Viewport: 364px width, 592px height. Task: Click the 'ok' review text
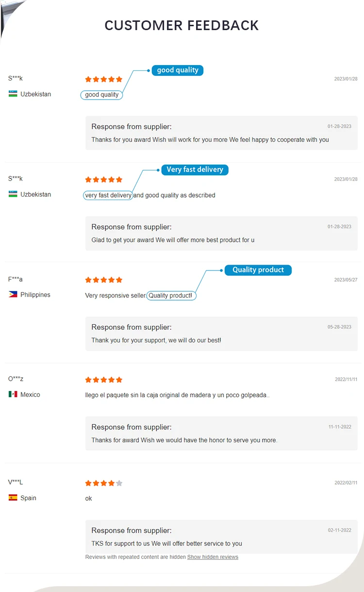(x=88, y=498)
